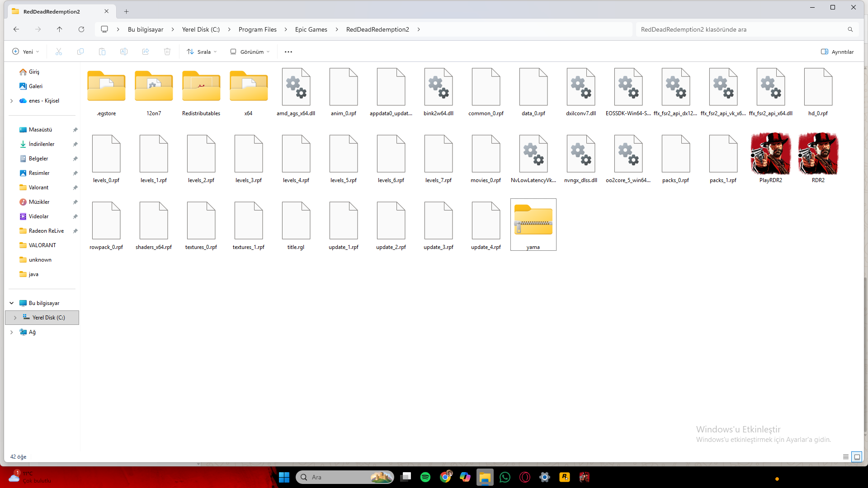This screenshot has width=868, height=488.
Task: Open the Yeni new item menu
Action: coord(26,52)
